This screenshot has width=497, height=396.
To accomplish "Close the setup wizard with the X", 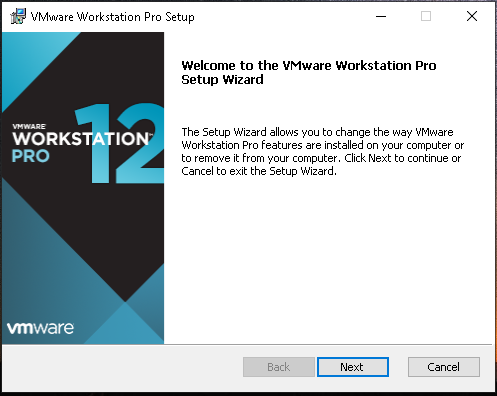I will (x=472, y=16).
